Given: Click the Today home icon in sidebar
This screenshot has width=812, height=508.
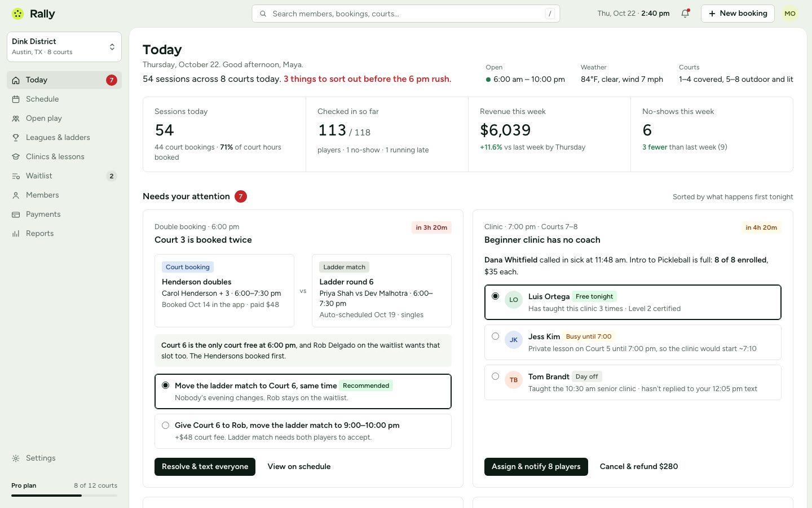Looking at the screenshot, I should click(x=16, y=80).
